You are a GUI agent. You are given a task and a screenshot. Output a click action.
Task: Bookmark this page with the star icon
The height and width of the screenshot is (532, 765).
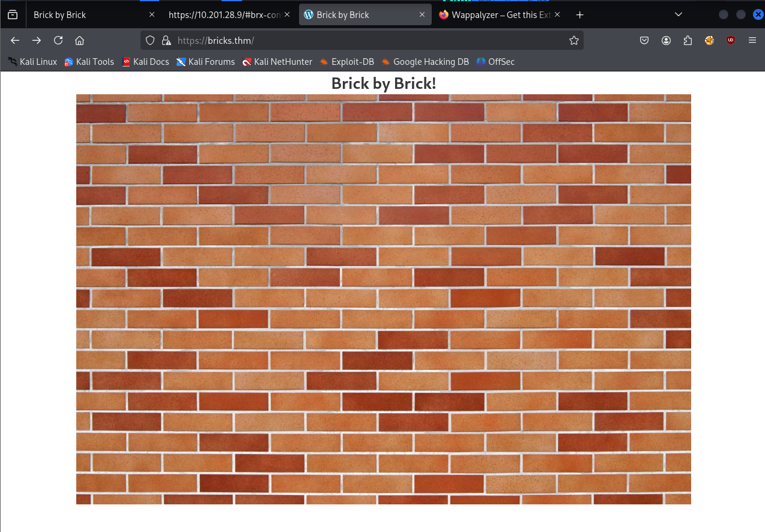click(573, 40)
